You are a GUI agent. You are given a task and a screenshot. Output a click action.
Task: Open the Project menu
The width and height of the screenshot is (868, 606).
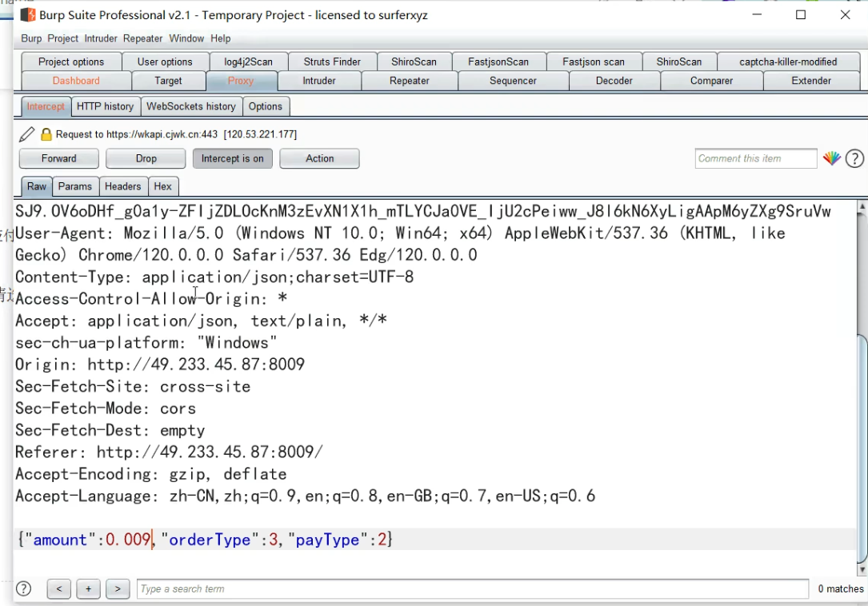click(x=62, y=38)
